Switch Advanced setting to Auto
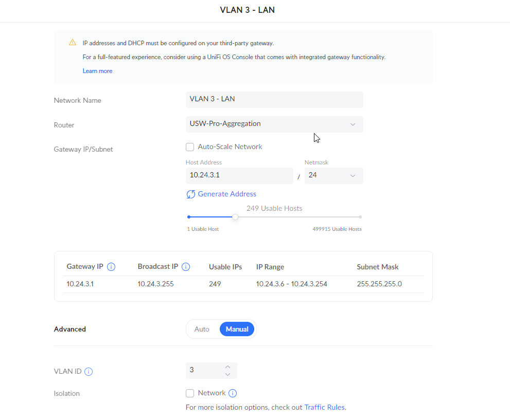The width and height of the screenshot is (510, 420). (202, 329)
